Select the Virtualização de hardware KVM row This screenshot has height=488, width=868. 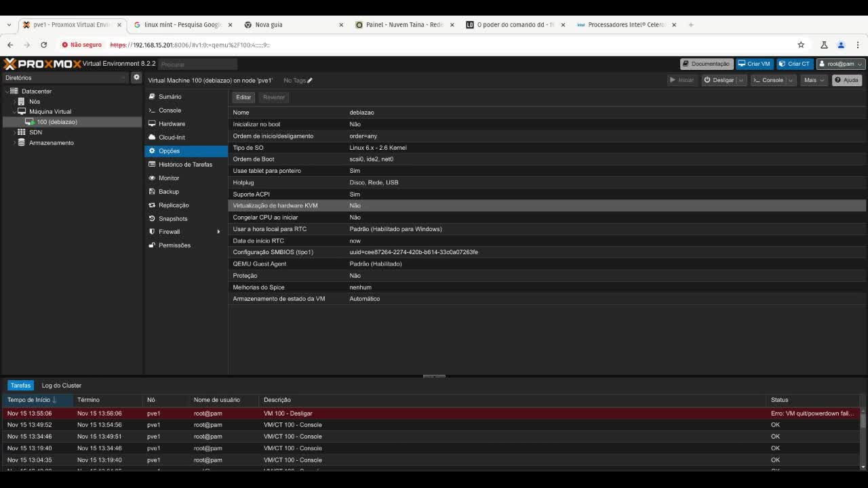click(547, 205)
